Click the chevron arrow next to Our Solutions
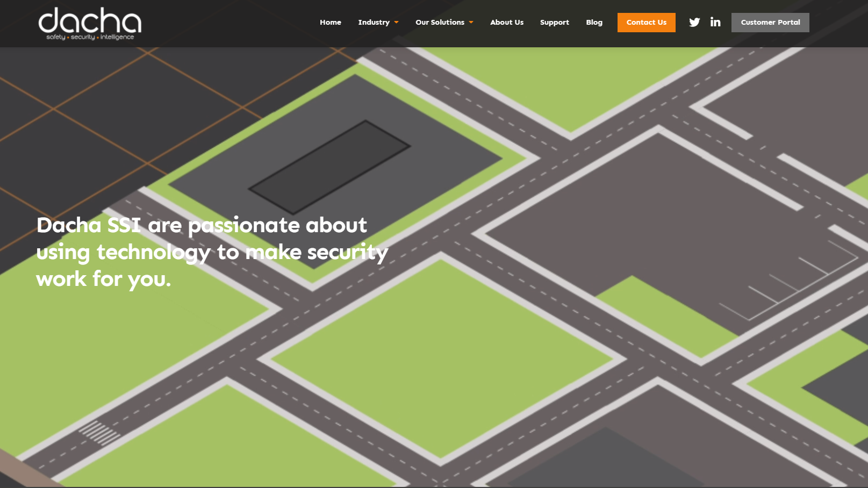Screen dimensions: 868x488 (472, 23)
